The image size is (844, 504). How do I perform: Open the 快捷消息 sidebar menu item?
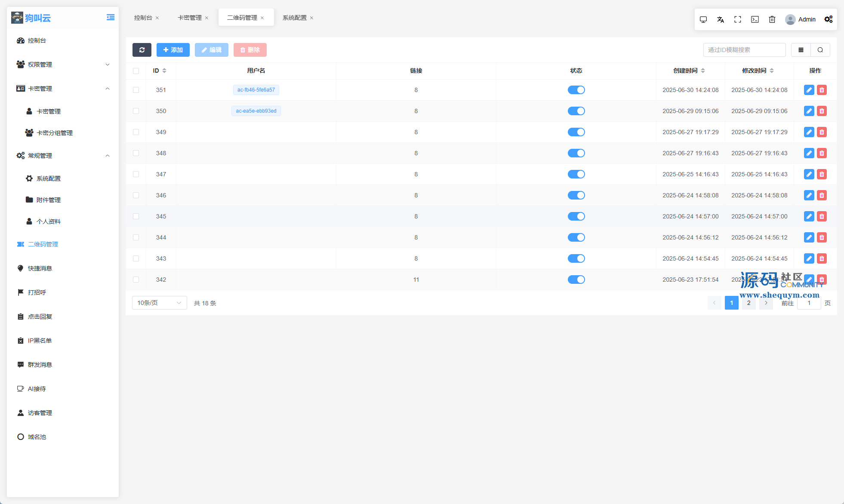(x=40, y=268)
